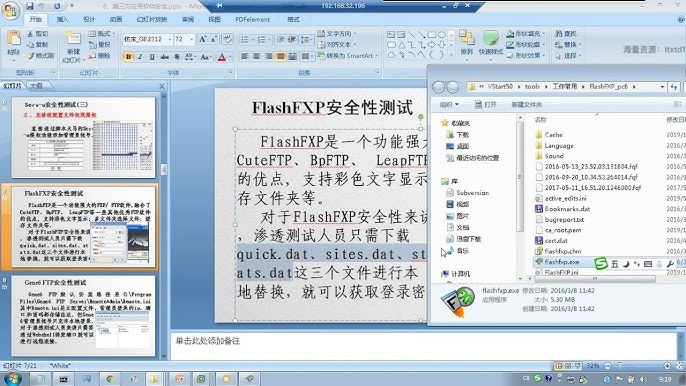Increase font size with the large A
Viewport: 686px width, 386px height.
pyautogui.click(x=203, y=39)
